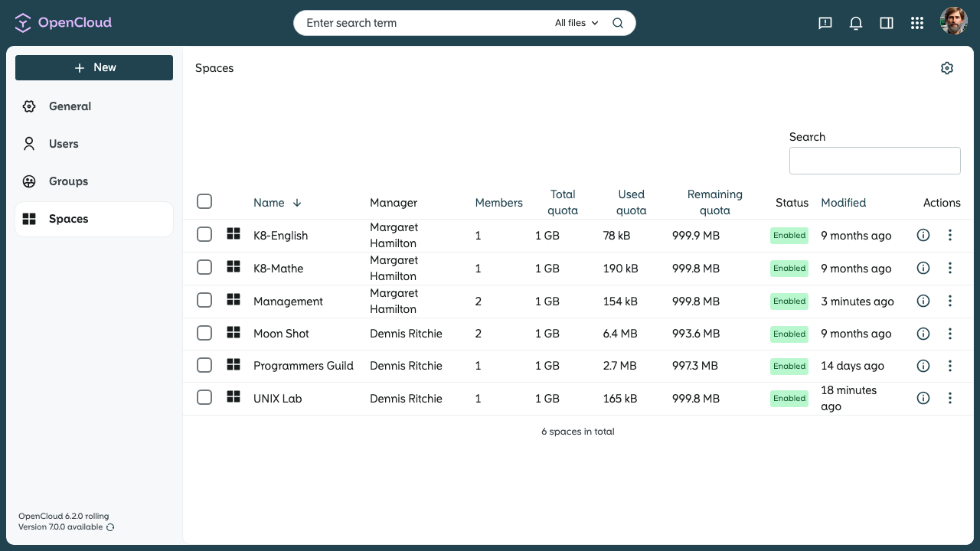980x551 pixels.
Task: Open the feedback icon in top bar
Action: tap(825, 23)
